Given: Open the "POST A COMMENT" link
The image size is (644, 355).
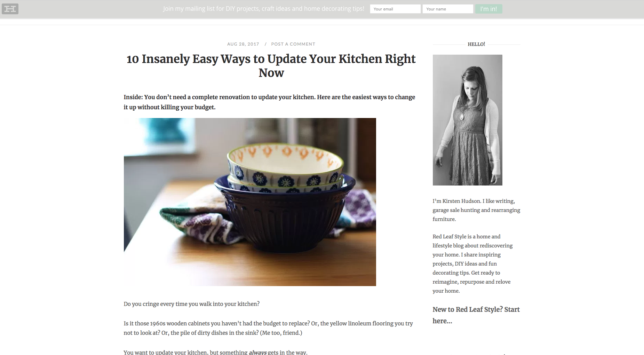Looking at the screenshot, I should [x=293, y=44].
